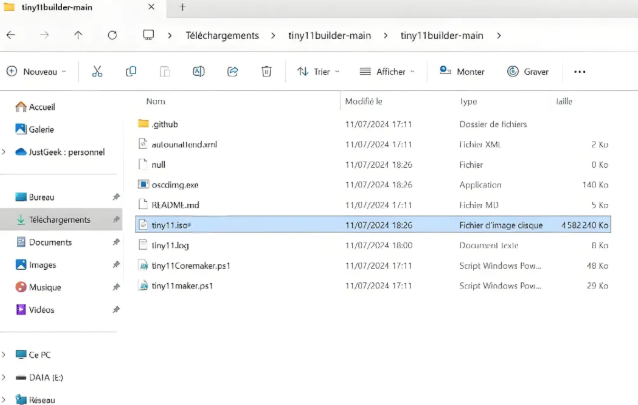This screenshot has width=638, height=405.
Task: Go up one folder with the up arrow
Action: click(x=78, y=36)
